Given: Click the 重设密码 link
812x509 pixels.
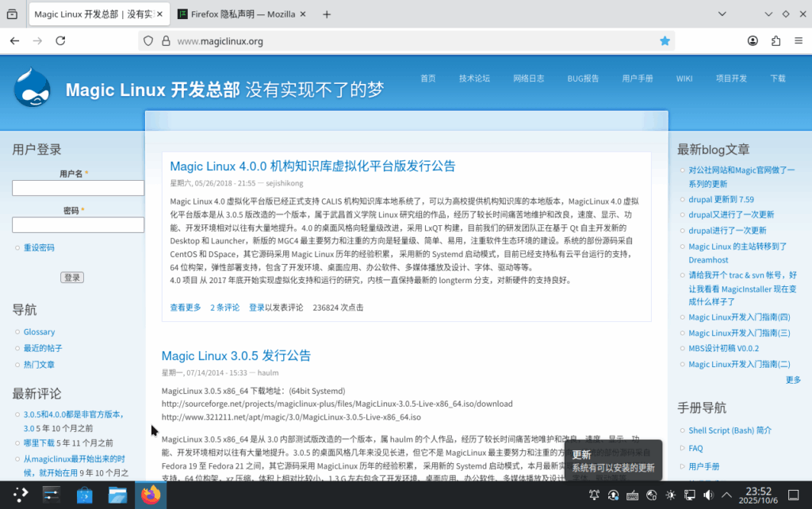Looking at the screenshot, I should tap(39, 247).
